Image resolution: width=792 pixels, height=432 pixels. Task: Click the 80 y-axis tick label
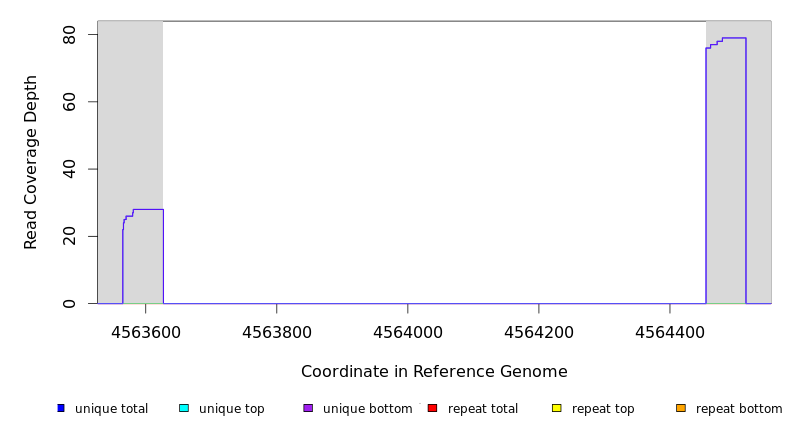(x=69, y=35)
